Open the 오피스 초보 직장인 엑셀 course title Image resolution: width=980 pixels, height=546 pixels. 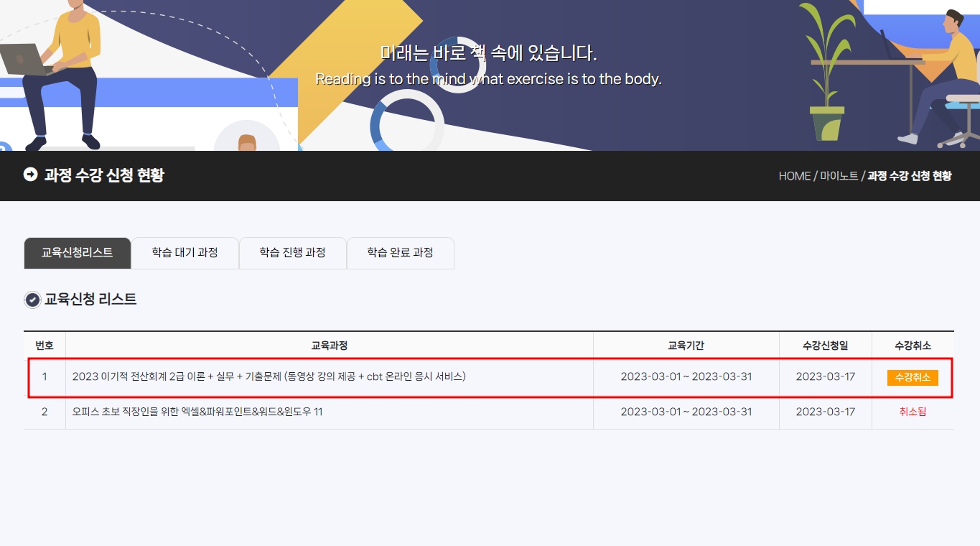coord(197,412)
